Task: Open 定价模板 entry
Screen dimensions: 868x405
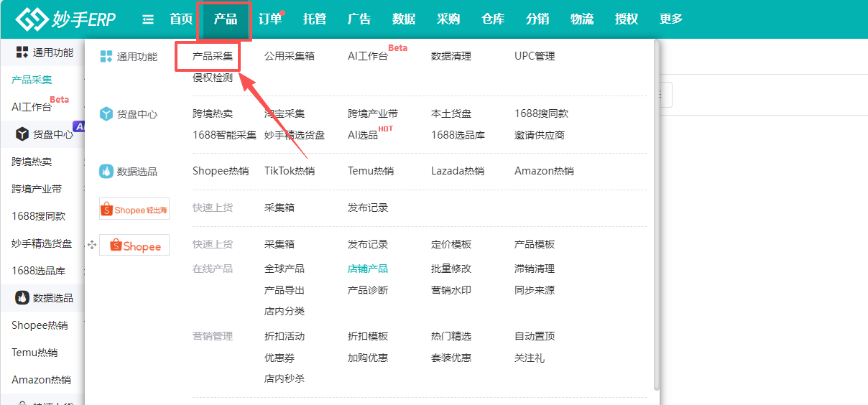Action: click(451, 244)
